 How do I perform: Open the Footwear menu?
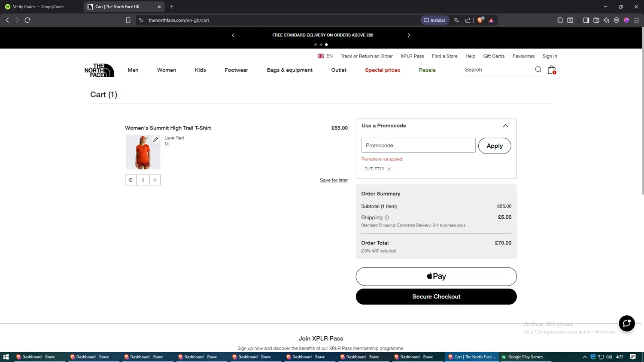(x=237, y=70)
